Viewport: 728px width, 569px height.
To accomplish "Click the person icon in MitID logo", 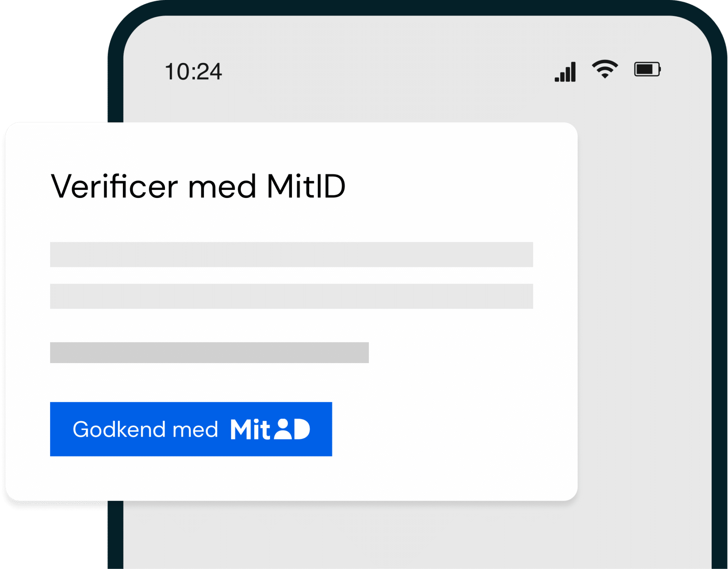I will coord(283,429).
